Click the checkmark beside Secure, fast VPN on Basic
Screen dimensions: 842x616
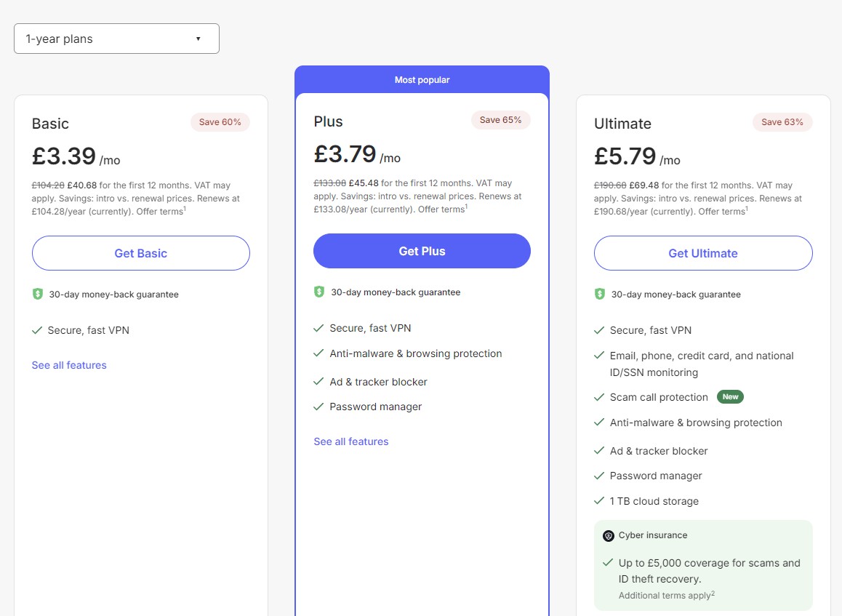pos(37,329)
